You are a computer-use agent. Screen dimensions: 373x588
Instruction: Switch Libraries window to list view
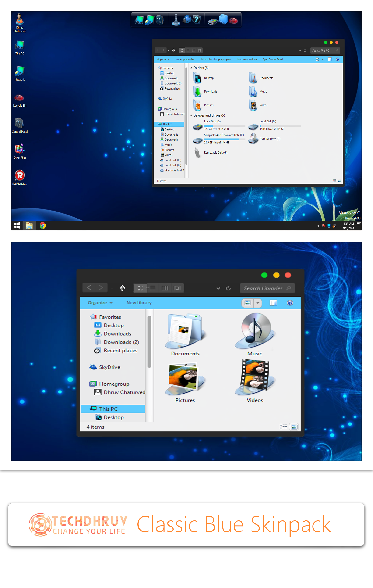(x=153, y=288)
